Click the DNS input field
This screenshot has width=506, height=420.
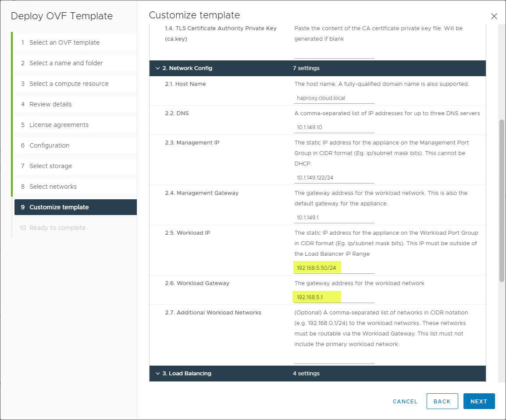tap(334, 127)
